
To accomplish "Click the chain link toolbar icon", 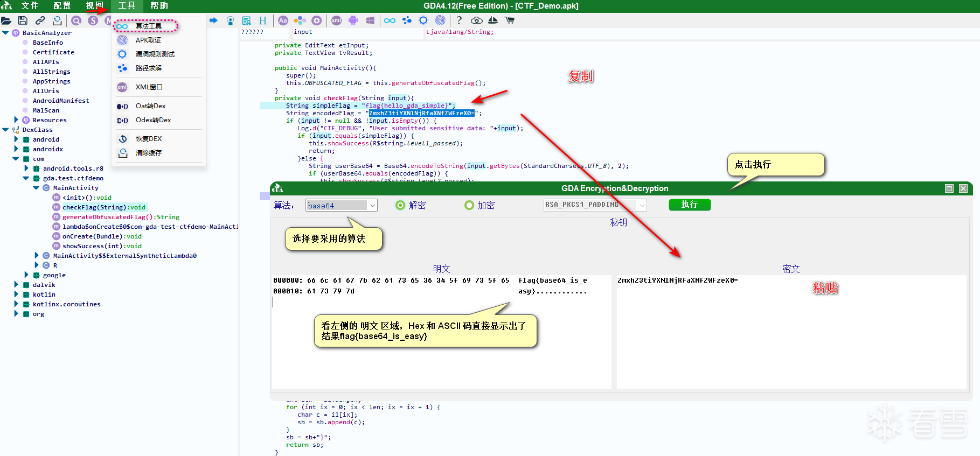I will point(40,20).
